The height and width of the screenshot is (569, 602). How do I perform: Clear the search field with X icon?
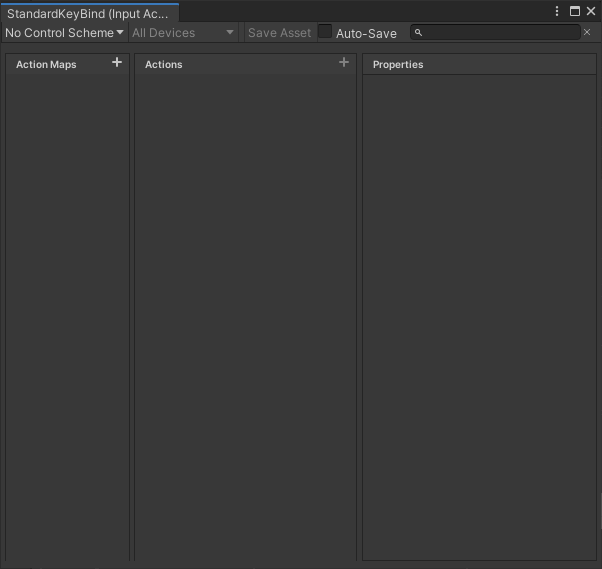[587, 32]
